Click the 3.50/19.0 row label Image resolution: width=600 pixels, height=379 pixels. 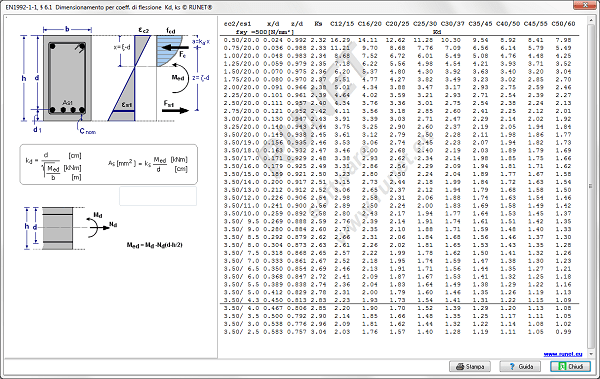241,143
